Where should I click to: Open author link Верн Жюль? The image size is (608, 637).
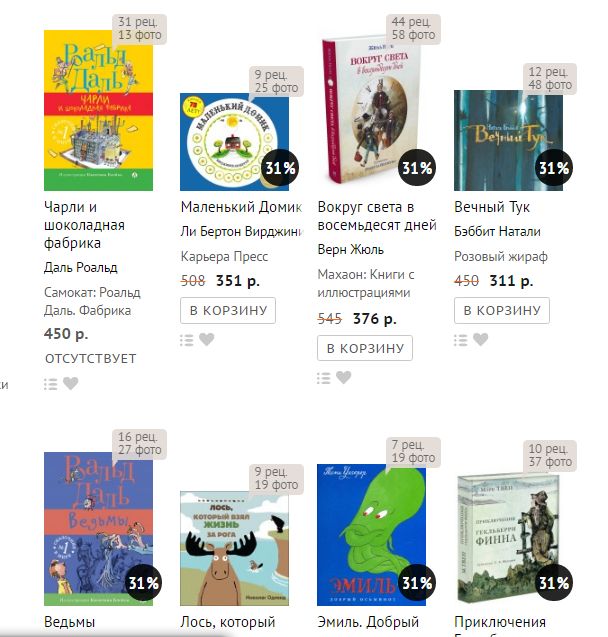click(351, 249)
